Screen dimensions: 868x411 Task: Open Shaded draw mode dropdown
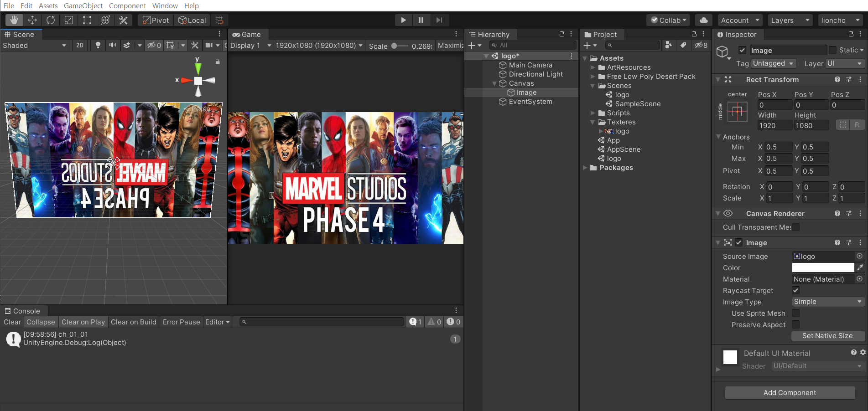(x=35, y=45)
